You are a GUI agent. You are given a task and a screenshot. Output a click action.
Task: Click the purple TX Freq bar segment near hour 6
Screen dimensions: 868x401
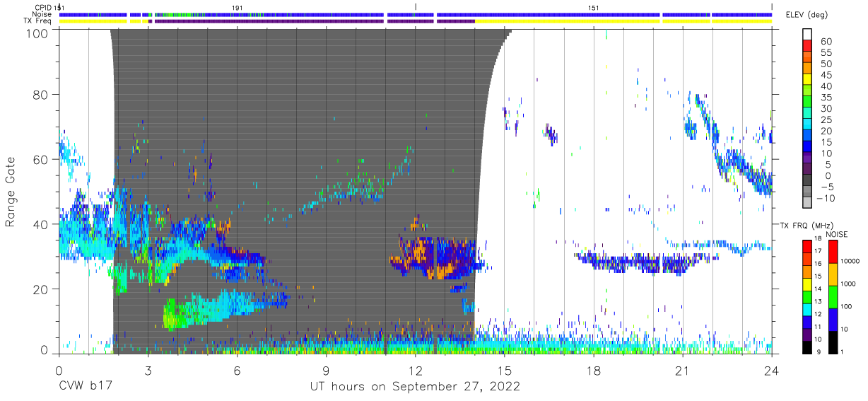click(x=269, y=21)
